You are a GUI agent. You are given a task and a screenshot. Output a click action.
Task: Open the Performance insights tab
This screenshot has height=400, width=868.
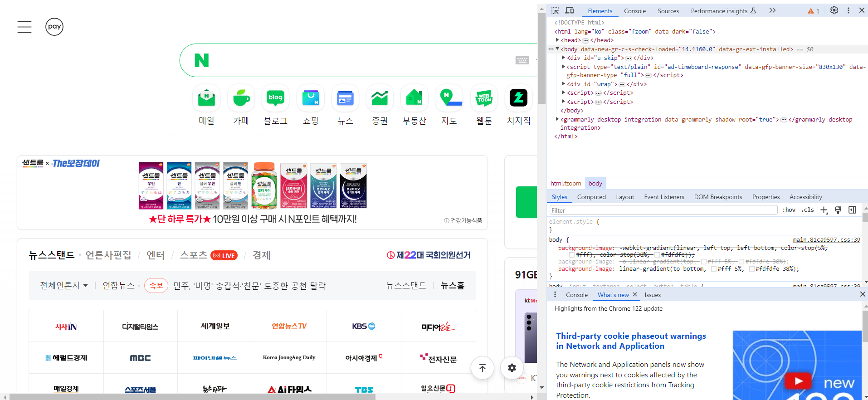723,11
